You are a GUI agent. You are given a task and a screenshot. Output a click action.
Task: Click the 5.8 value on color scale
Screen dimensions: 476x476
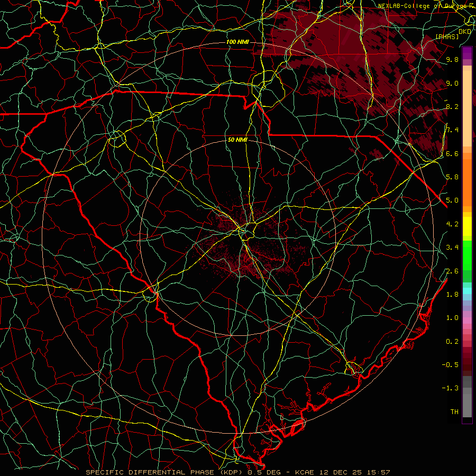452,177
